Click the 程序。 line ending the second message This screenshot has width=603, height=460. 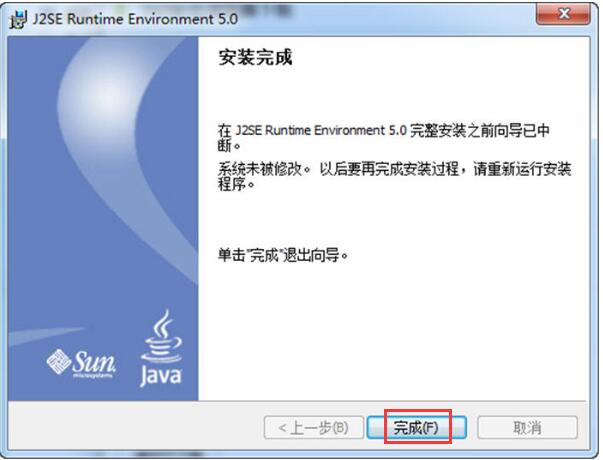click(x=236, y=184)
